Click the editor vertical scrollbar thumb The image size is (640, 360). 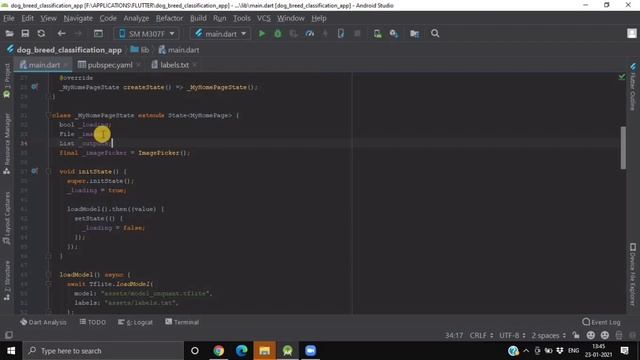point(623,148)
